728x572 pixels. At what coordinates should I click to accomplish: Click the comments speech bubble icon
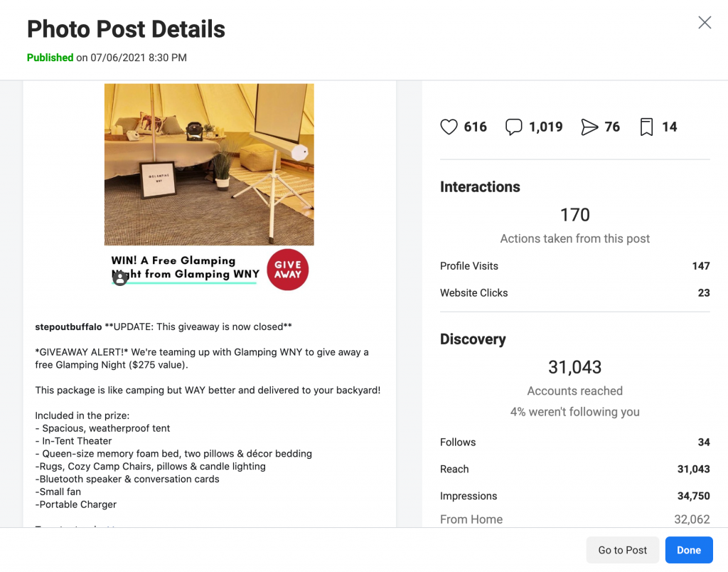[x=513, y=127]
